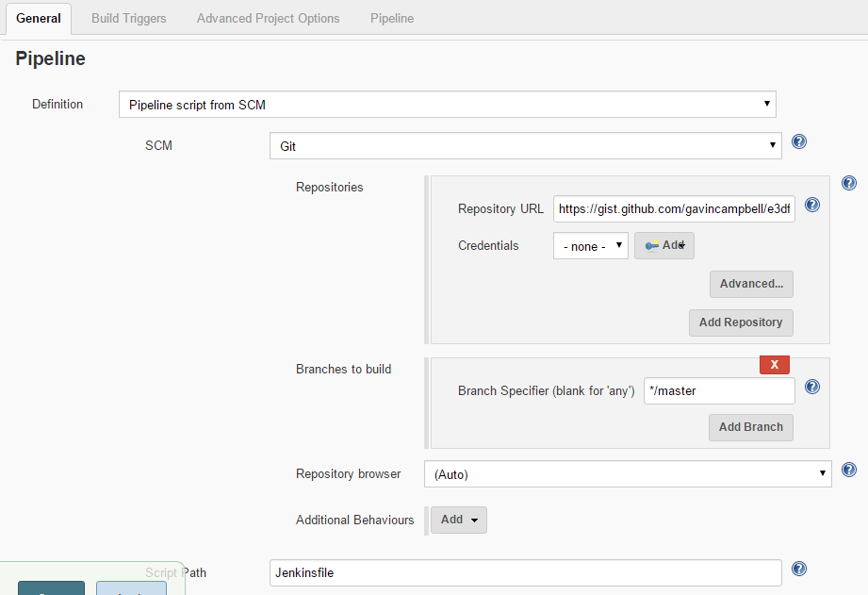Open the Repository URL help icon

pos(812,205)
